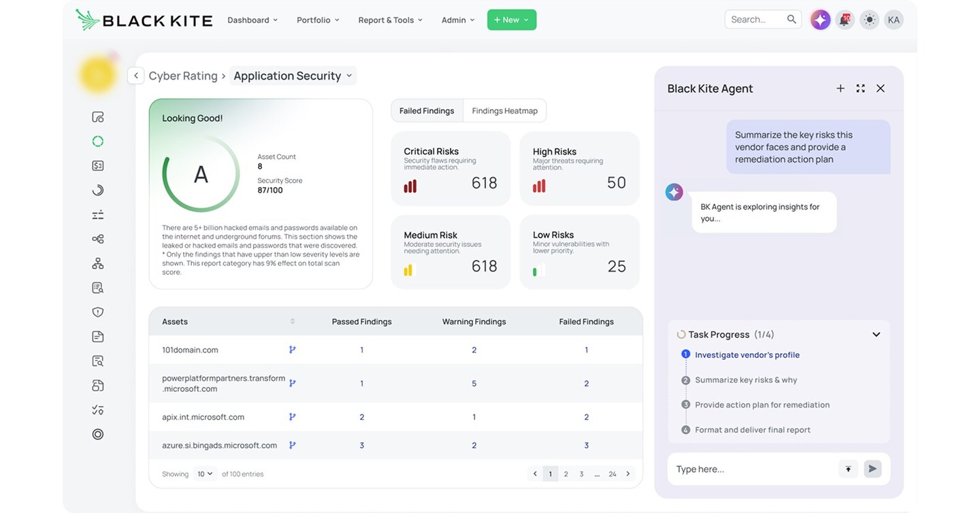This screenshot has width=980, height=513.
Task: Open the dollar-sign financial sidebar icon
Action: point(98,165)
